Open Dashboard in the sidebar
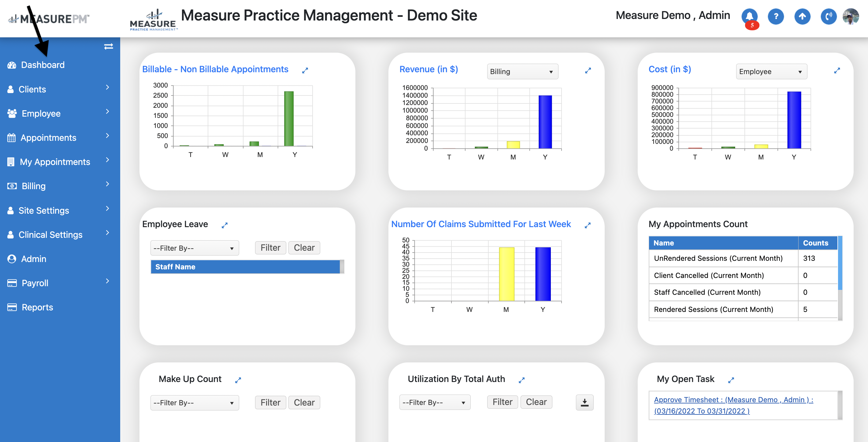The height and width of the screenshot is (442, 868). [x=43, y=65]
